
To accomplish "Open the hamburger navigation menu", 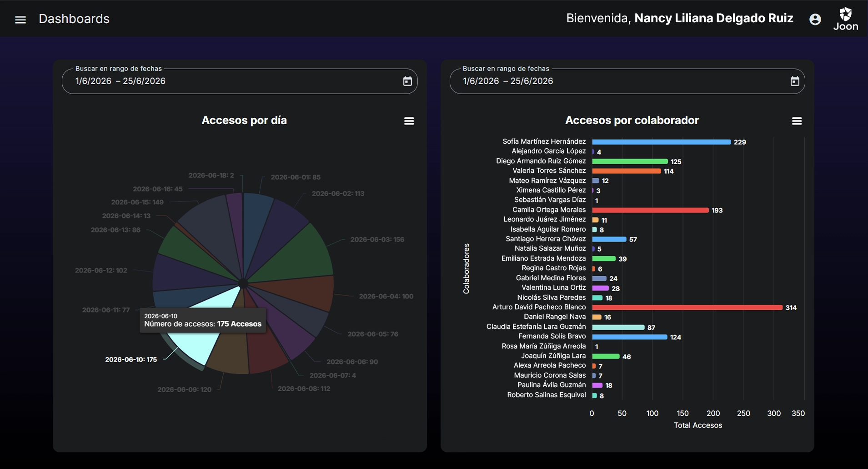I will (x=20, y=20).
